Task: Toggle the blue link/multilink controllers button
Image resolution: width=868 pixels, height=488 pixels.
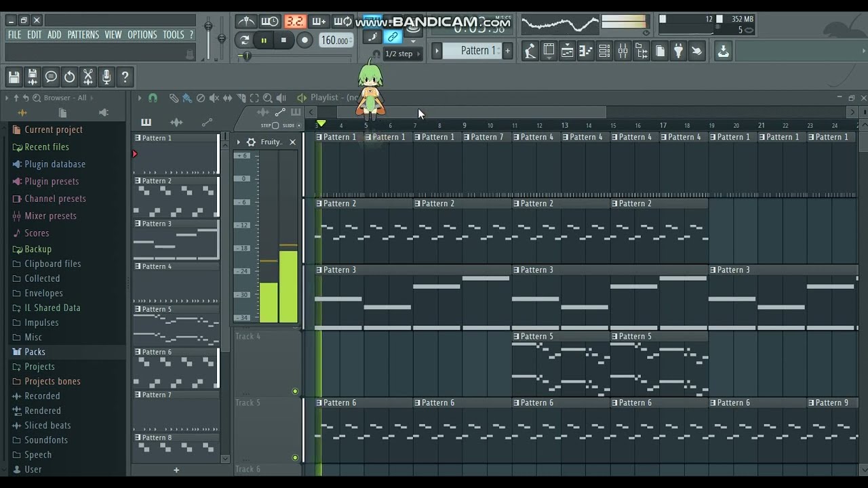Action: pyautogui.click(x=393, y=37)
